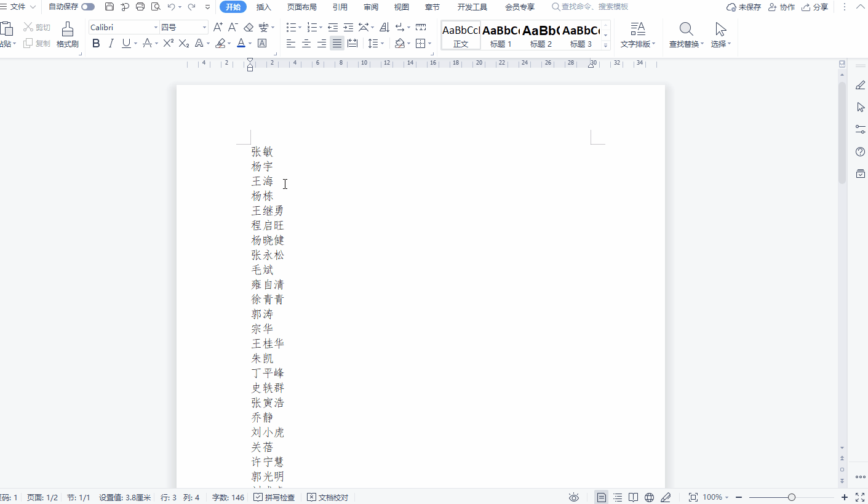Decrease font size with A- icon
Viewport: 868px width, 504px height.
click(233, 27)
